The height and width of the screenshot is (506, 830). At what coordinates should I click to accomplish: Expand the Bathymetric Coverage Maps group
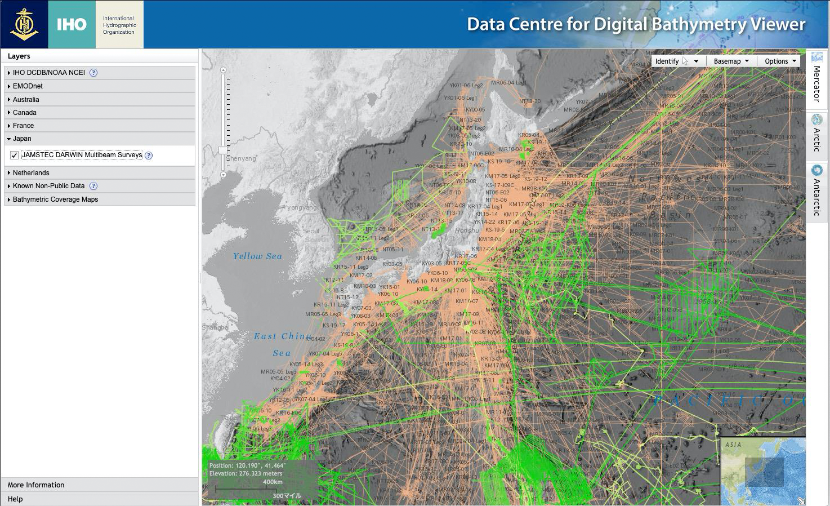(x=100, y=200)
